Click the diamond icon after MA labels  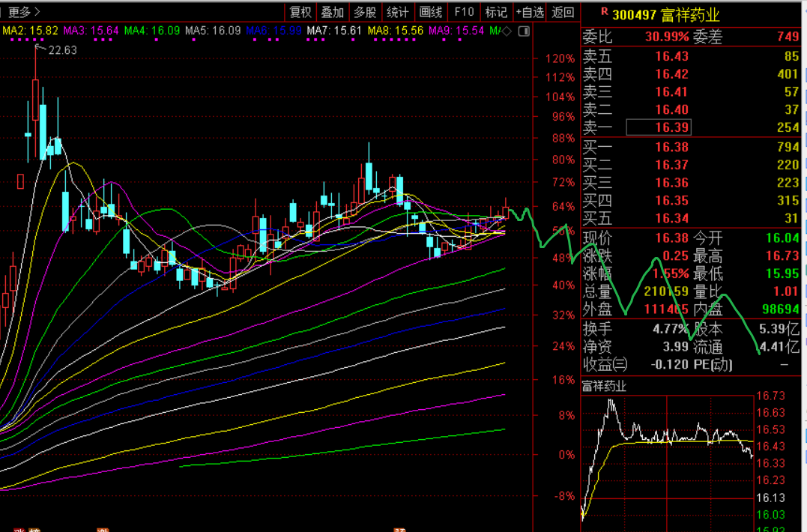pyautogui.click(x=507, y=31)
